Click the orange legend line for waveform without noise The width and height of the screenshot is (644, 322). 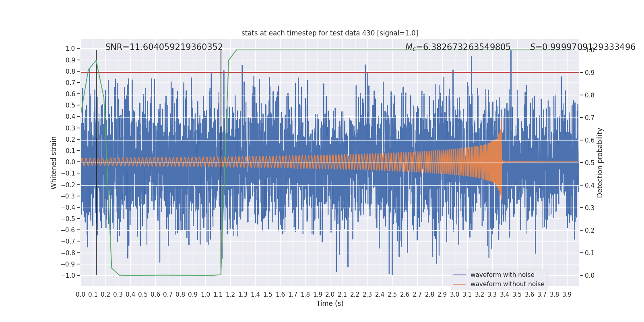459,284
